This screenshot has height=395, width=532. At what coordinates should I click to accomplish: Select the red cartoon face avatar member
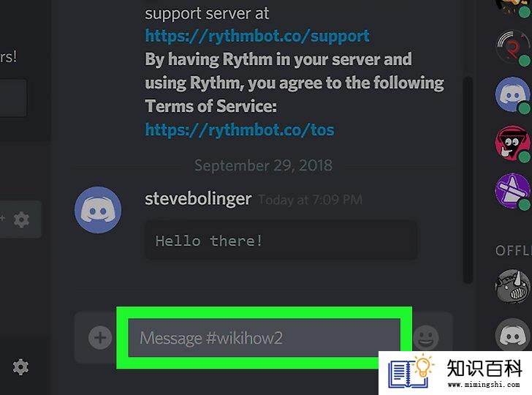point(512,143)
